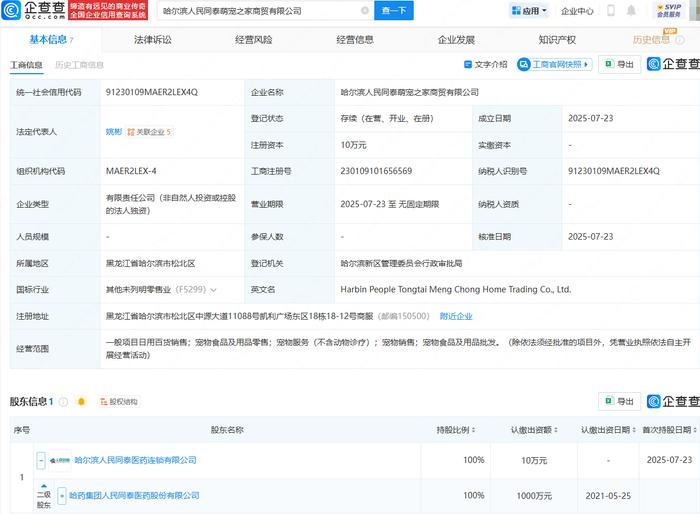Switch to 企业发展 tab

point(456,40)
